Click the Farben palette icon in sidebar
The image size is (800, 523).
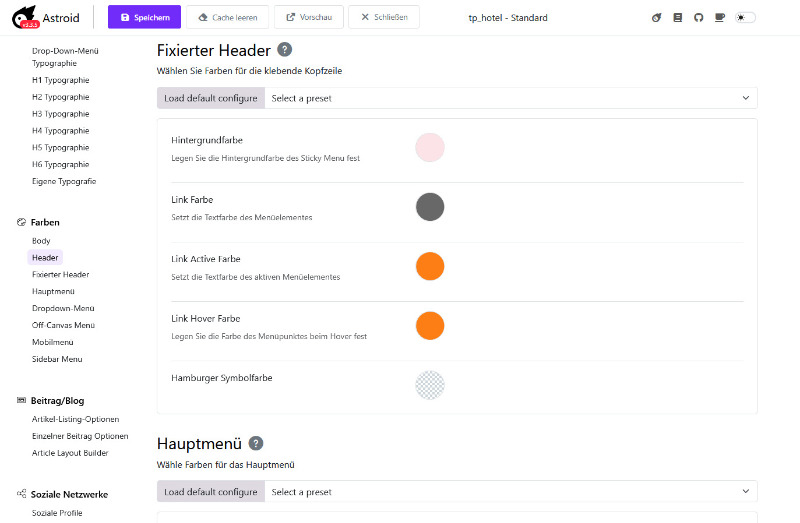coord(21,222)
